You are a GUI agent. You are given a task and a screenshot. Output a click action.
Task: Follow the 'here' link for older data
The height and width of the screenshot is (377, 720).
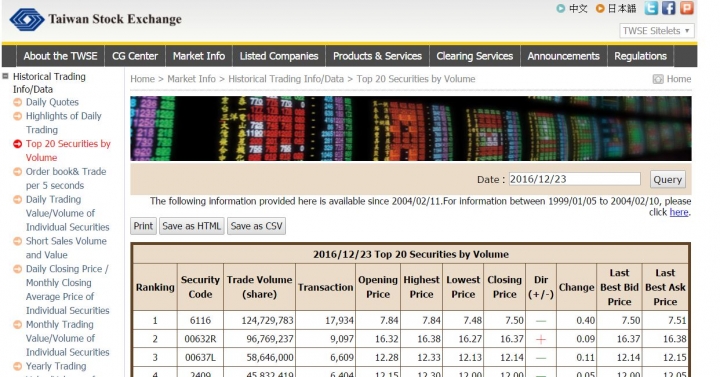pyautogui.click(x=679, y=212)
